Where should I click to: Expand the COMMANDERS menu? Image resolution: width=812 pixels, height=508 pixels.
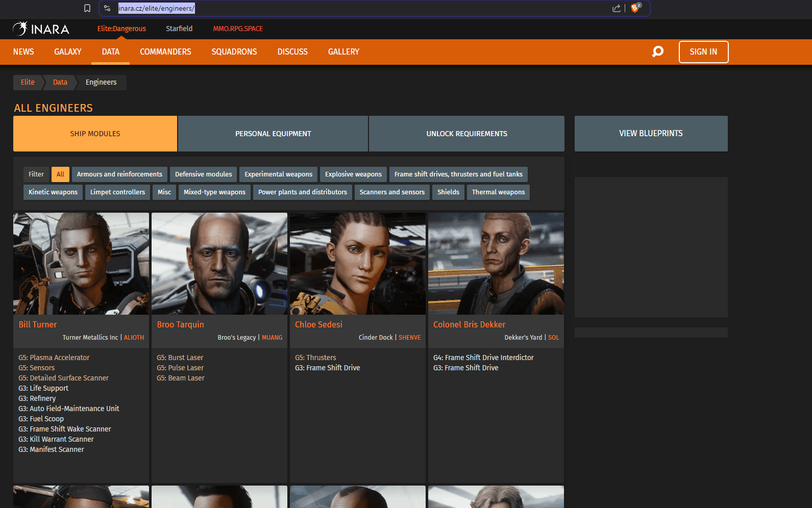click(x=165, y=52)
